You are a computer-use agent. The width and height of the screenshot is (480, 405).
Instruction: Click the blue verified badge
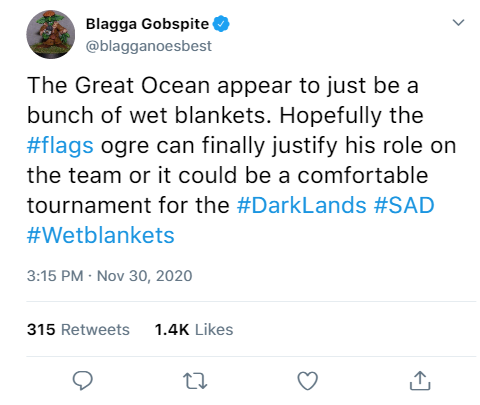221,24
